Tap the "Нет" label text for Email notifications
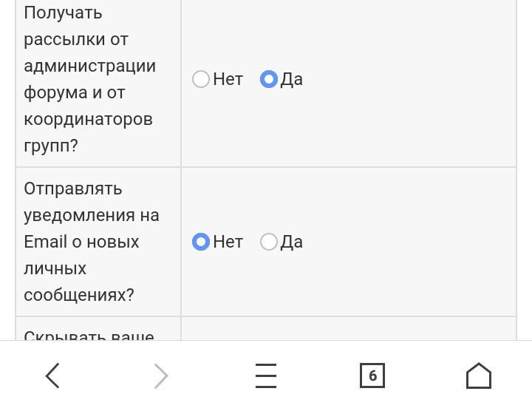Screen dimensions: 532x411 click(x=228, y=242)
